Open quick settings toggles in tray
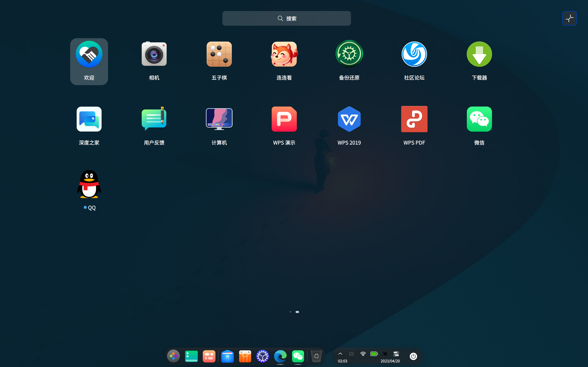 [x=396, y=354]
